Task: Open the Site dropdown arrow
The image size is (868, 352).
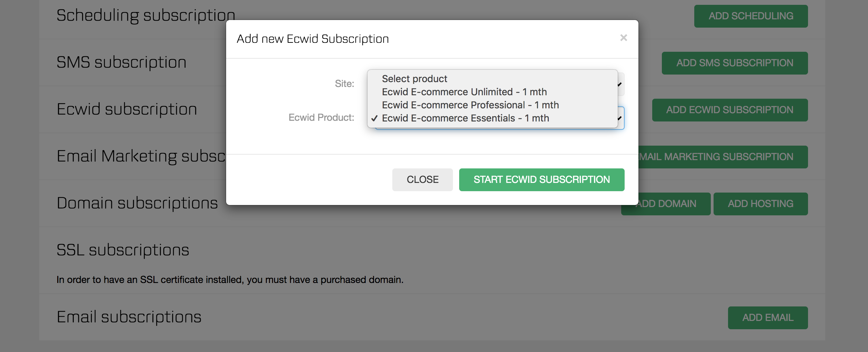Action: 620,84
